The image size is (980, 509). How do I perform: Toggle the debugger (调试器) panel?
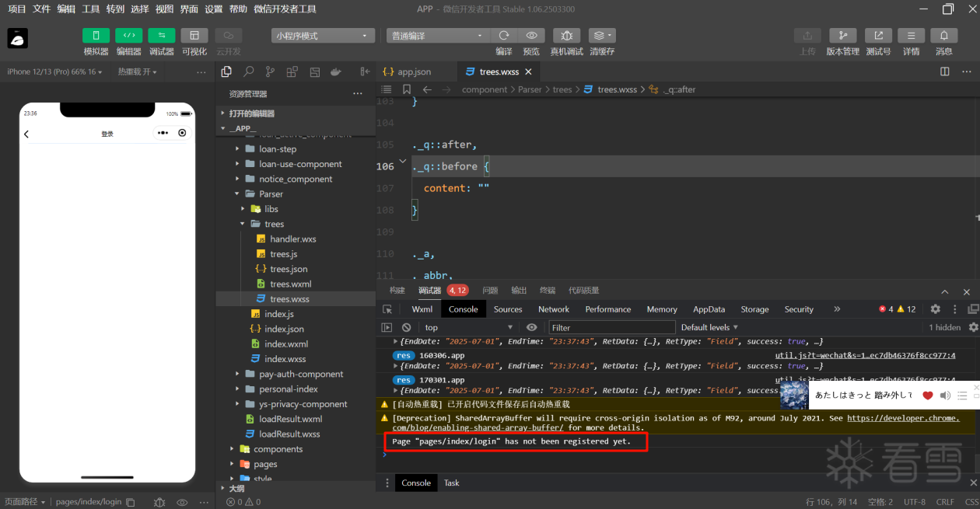tap(161, 36)
